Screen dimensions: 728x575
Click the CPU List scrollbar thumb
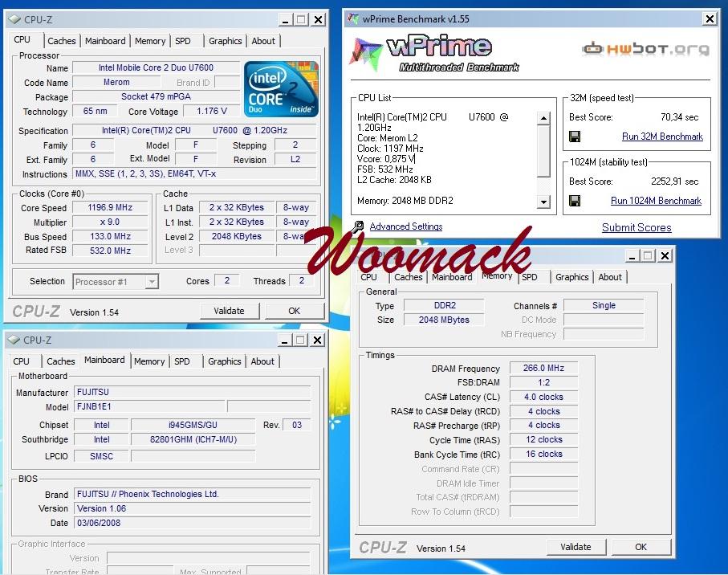pyautogui.click(x=543, y=151)
